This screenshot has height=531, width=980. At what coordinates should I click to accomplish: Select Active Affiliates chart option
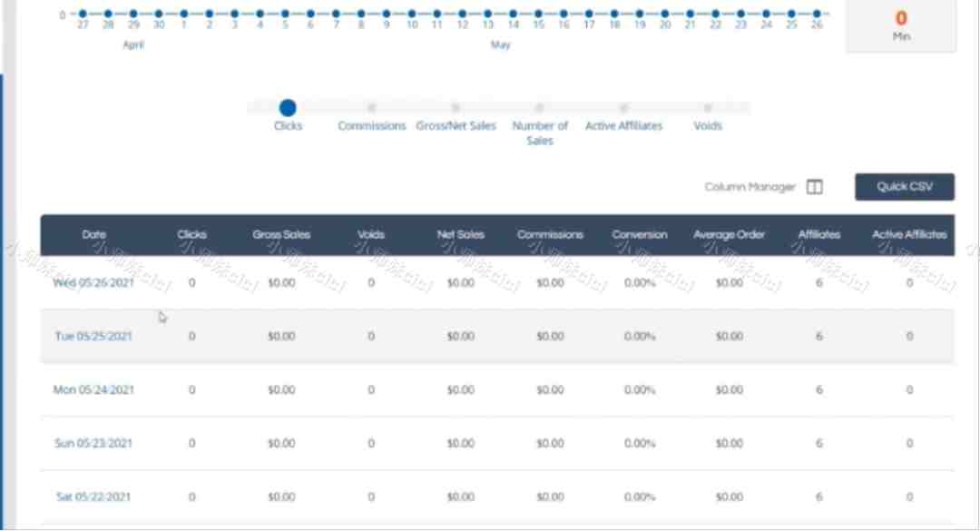(623, 108)
